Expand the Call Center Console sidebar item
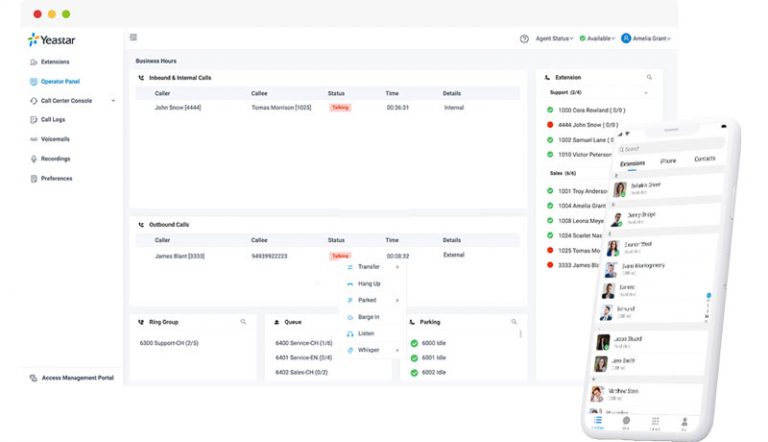The width and height of the screenshot is (768, 442). (112, 100)
